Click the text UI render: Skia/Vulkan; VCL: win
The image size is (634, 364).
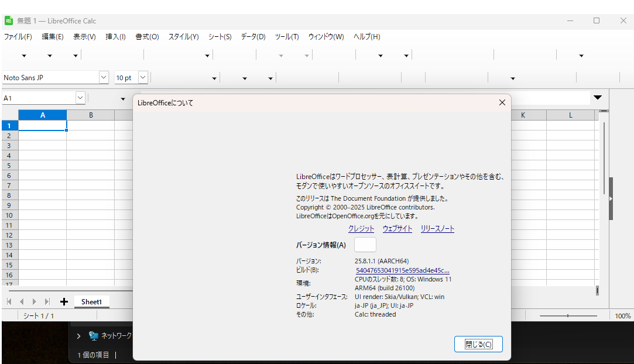click(x=399, y=297)
